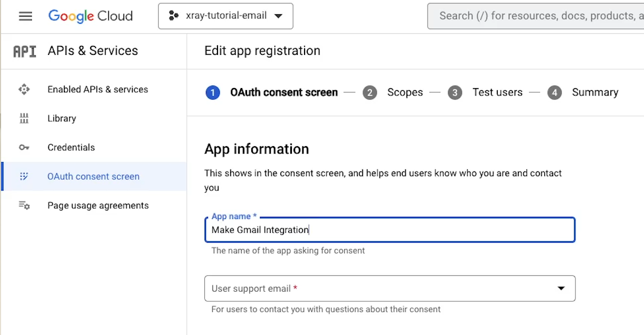Viewport: 644px width, 335px height.
Task: Click the App information heading
Action: pos(257,149)
